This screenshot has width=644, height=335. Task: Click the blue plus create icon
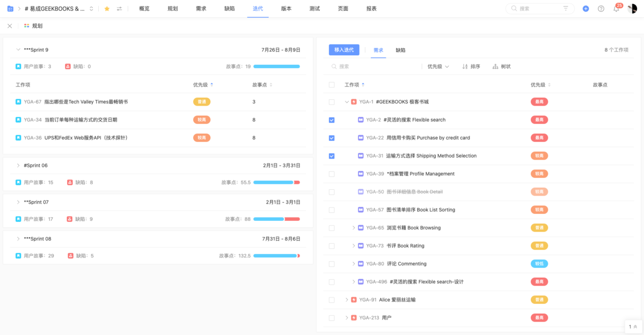(586, 9)
